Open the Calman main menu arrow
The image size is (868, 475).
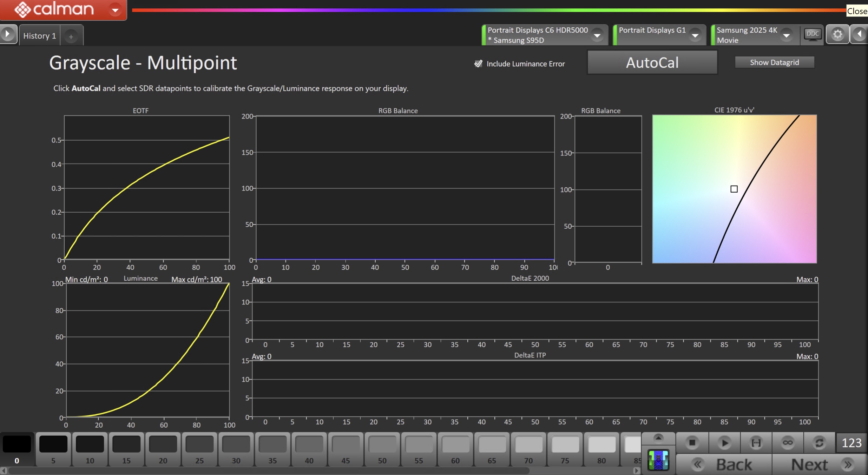115,10
